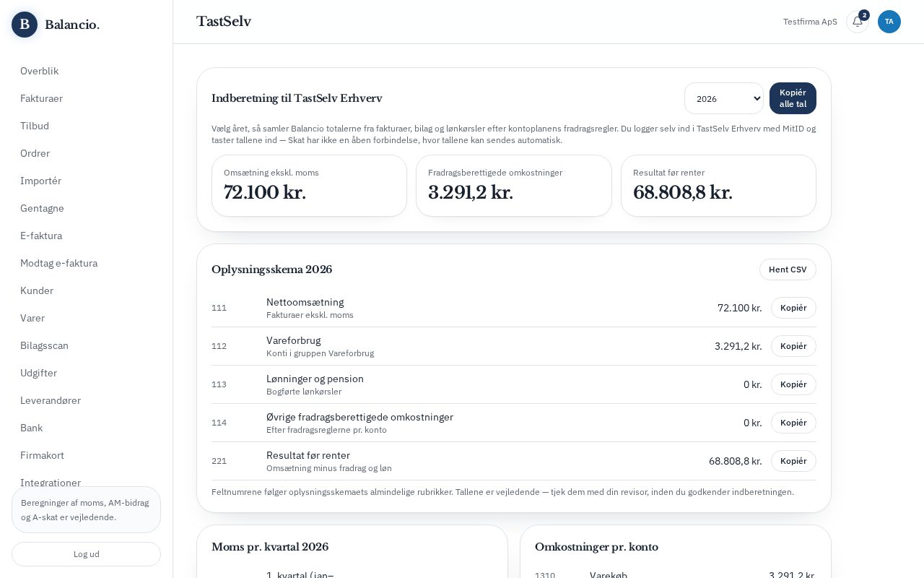Open the Ordrer page
This screenshot has width=924, height=578.
coord(87,153)
